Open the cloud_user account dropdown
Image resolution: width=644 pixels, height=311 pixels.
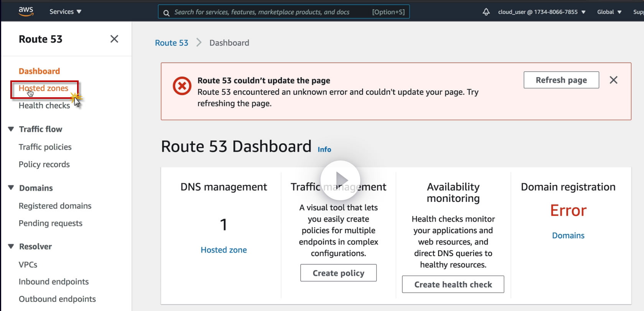pyautogui.click(x=542, y=12)
